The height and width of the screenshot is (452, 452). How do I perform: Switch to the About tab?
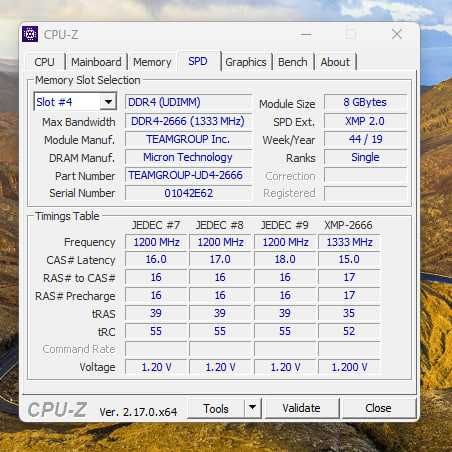pyautogui.click(x=335, y=62)
